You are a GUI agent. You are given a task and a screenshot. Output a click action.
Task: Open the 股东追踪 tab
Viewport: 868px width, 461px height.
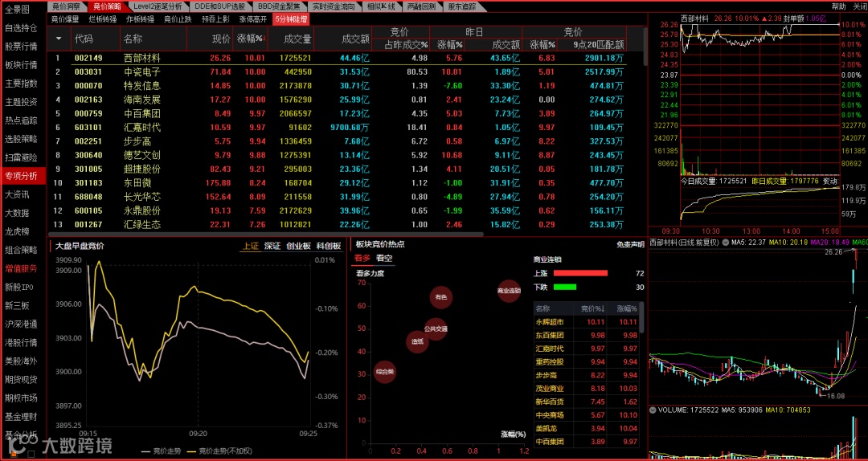click(x=462, y=6)
